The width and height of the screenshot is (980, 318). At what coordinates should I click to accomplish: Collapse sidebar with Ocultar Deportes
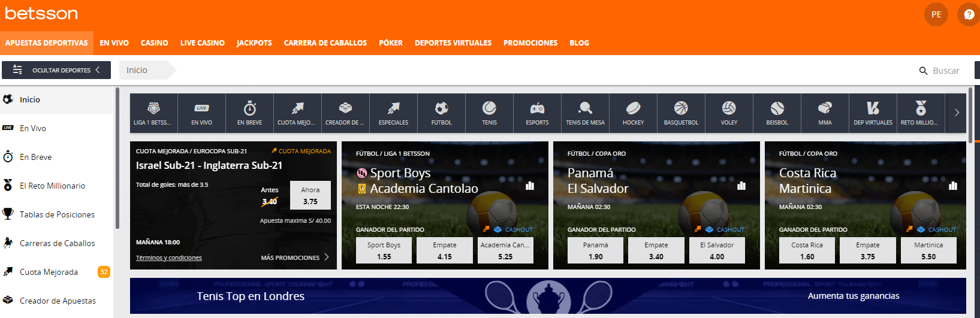click(x=56, y=70)
